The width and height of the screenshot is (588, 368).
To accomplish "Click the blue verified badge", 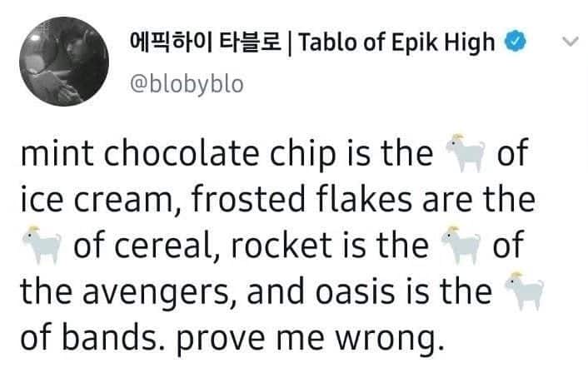I will tap(515, 42).
